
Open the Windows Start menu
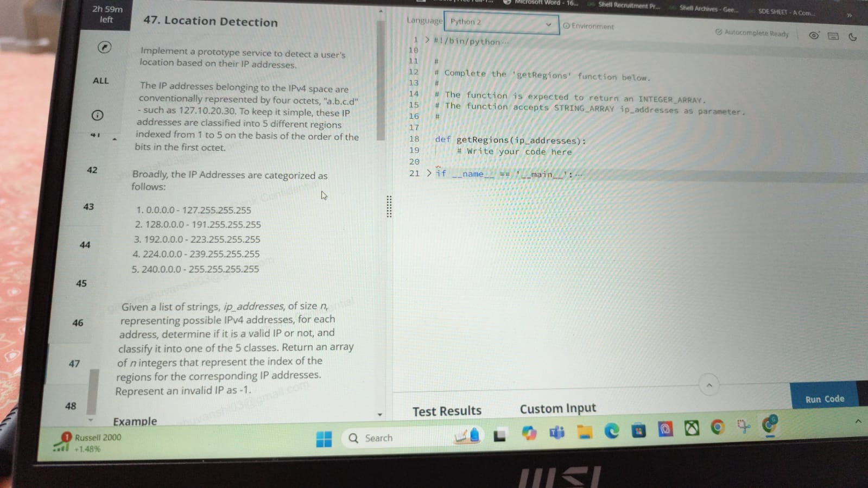tap(324, 439)
